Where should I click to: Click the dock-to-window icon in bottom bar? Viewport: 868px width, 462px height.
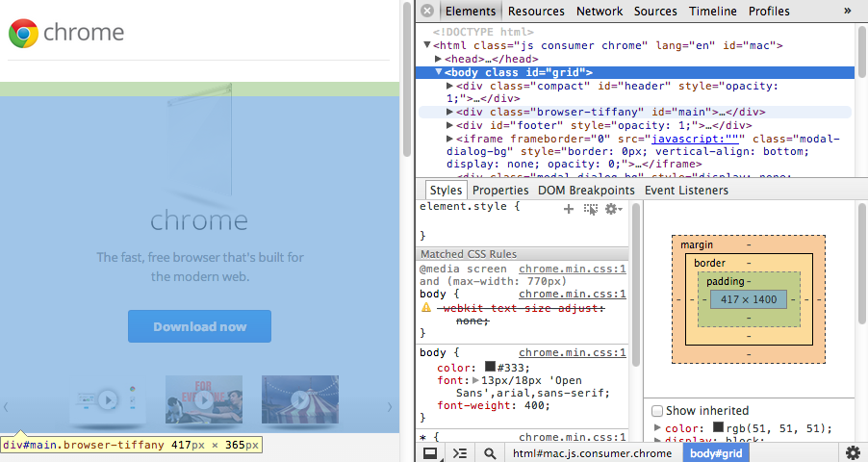click(x=431, y=453)
